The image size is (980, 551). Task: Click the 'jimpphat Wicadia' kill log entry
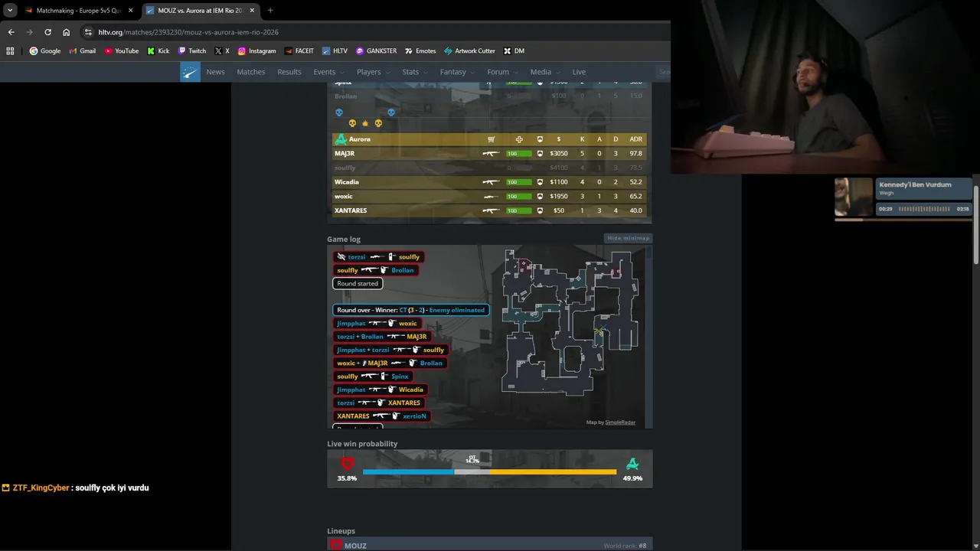(380, 390)
